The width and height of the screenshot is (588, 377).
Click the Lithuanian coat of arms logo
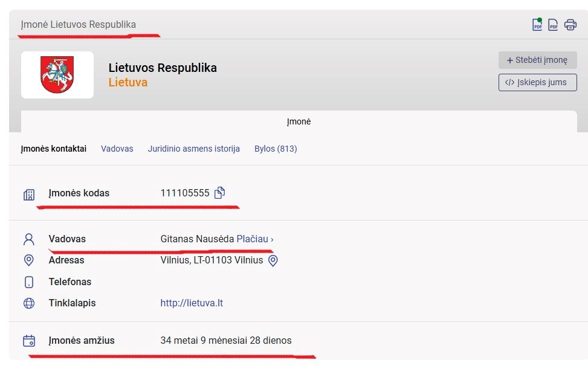coord(57,74)
